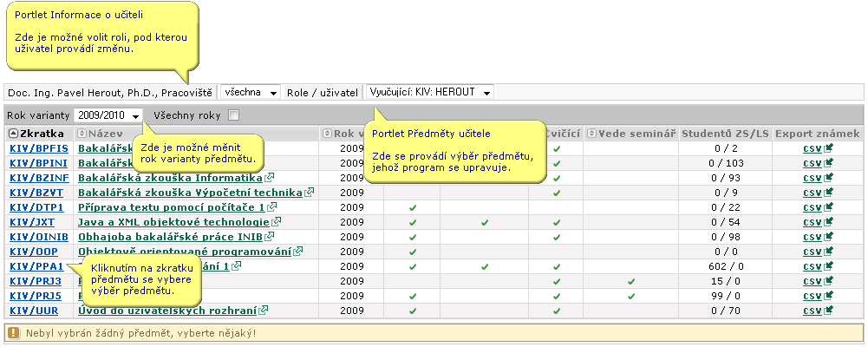The image size is (868, 347).
Task: Select subject abbreviation KIV/JXT
Action: 34,222
